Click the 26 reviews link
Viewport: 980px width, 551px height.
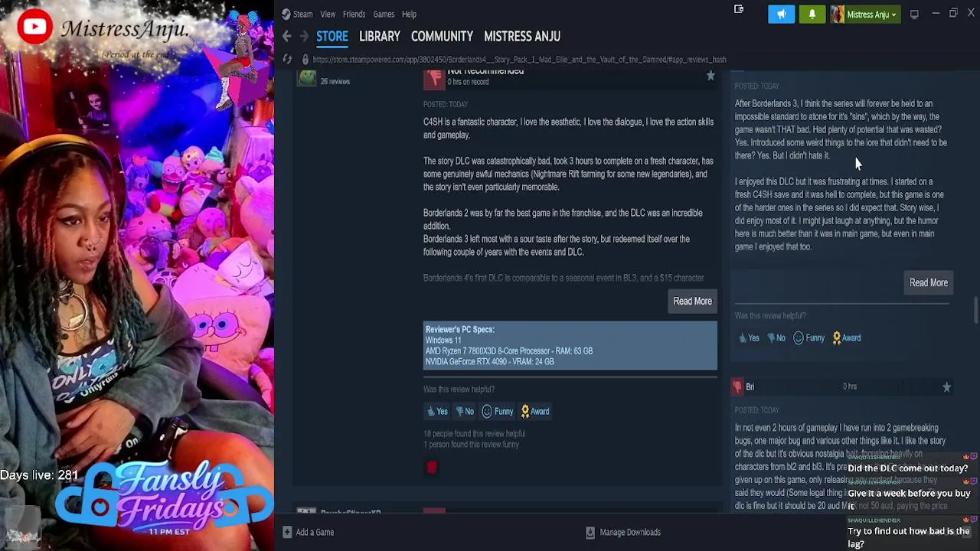335,81
